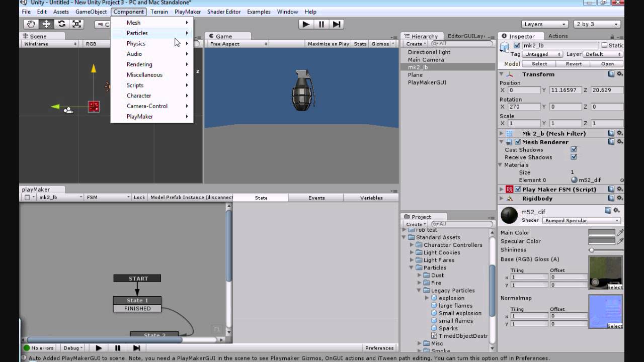This screenshot has width=644, height=362.
Task: Switch to the Variables tab
Action: click(371, 198)
